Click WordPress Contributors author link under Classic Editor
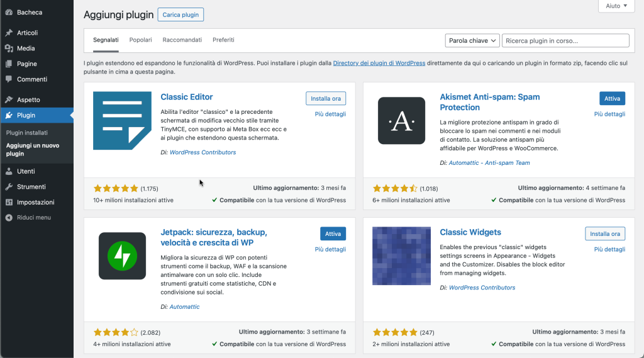Screen dimensions: 644x358 coord(203,152)
